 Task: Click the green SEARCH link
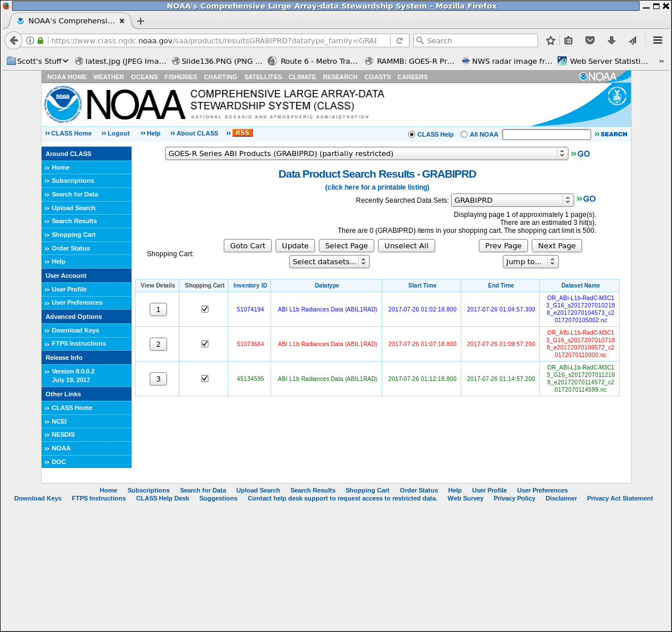[x=610, y=134]
